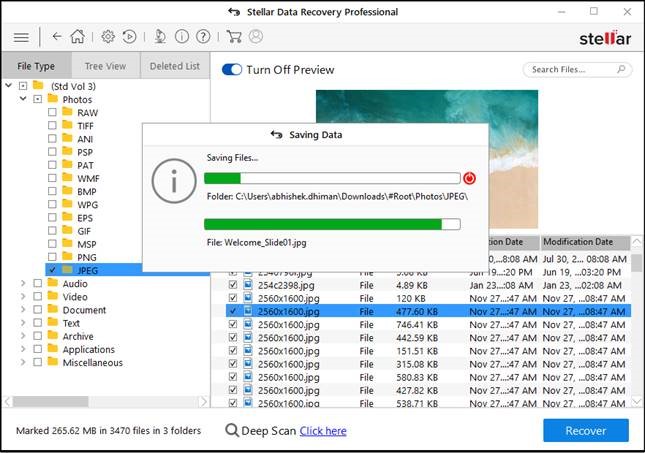
Task: Expand the Audio tree node
Action: pyautogui.click(x=23, y=283)
